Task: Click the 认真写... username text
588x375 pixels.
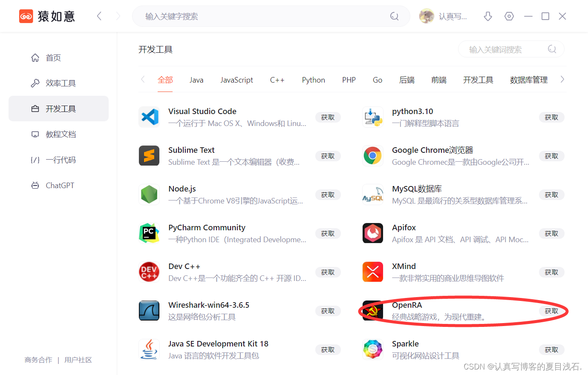Action: [x=453, y=16]
